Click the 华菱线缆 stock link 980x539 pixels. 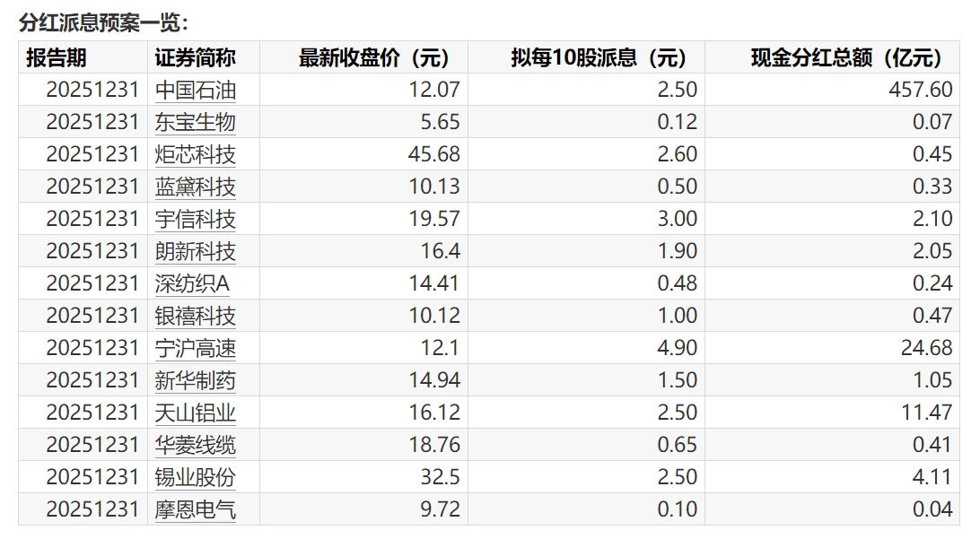tap(195, 445)
